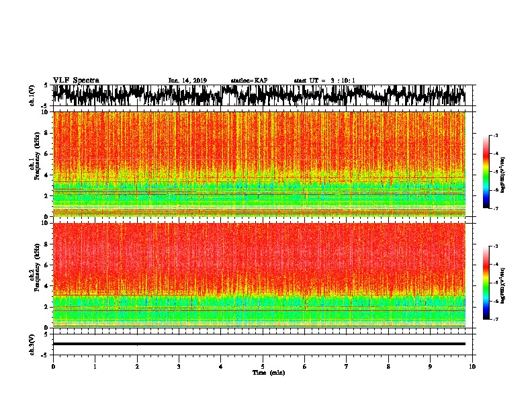Click the "station=KAP" header label

coord(249,81)
